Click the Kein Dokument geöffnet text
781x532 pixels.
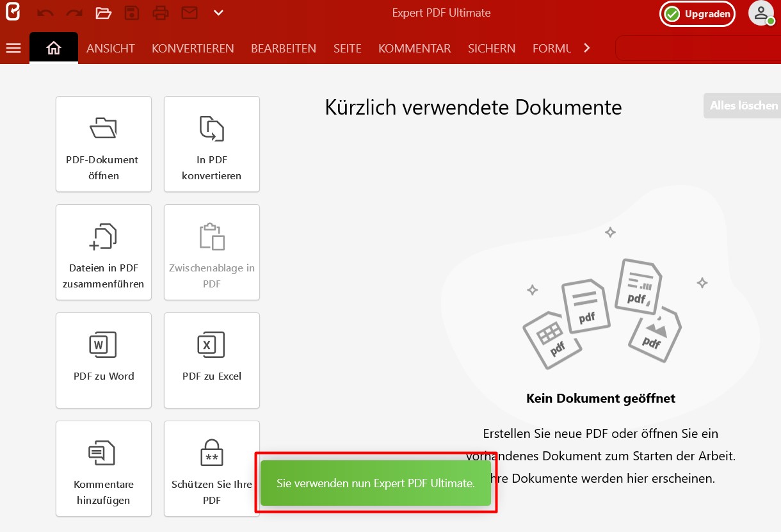coord(600,398)
